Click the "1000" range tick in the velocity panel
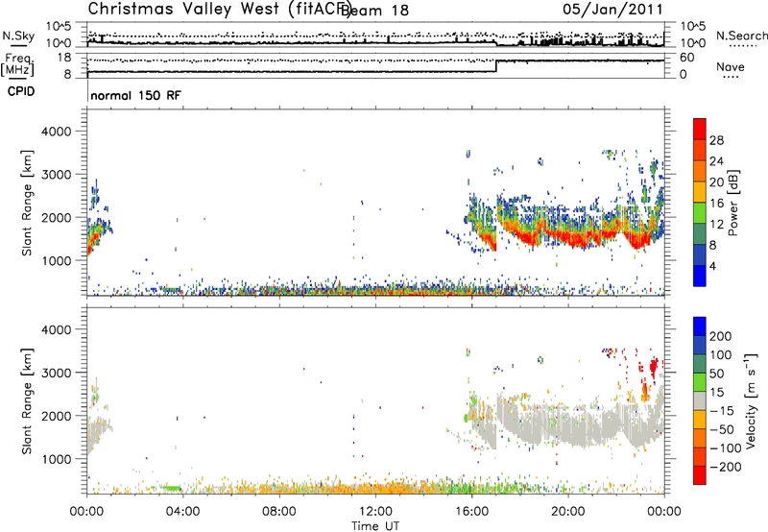The height and width of the screenshot is (532, 768). pyautogui.click(x=56, y=459)
